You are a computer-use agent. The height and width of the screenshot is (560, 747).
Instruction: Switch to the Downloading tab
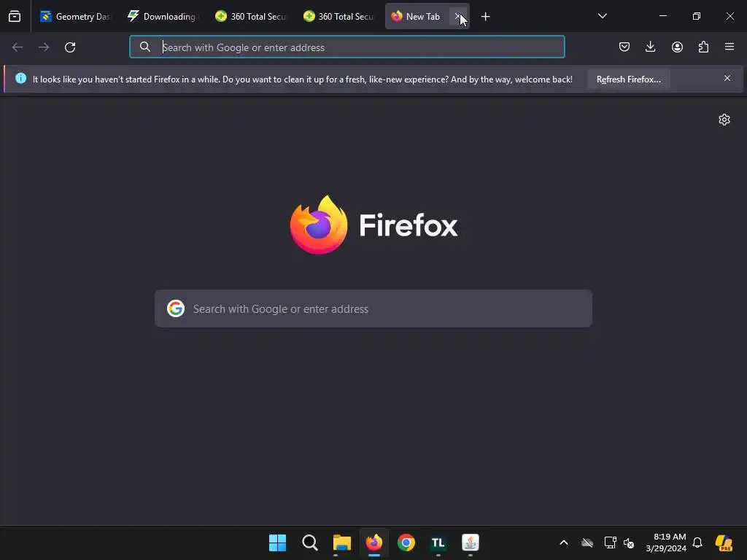click(163, 17)
